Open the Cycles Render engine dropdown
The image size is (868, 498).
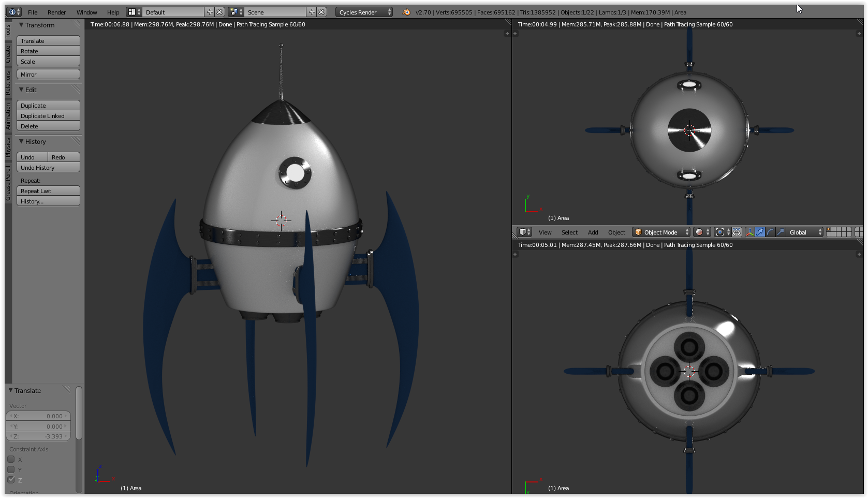click(364, 12)
